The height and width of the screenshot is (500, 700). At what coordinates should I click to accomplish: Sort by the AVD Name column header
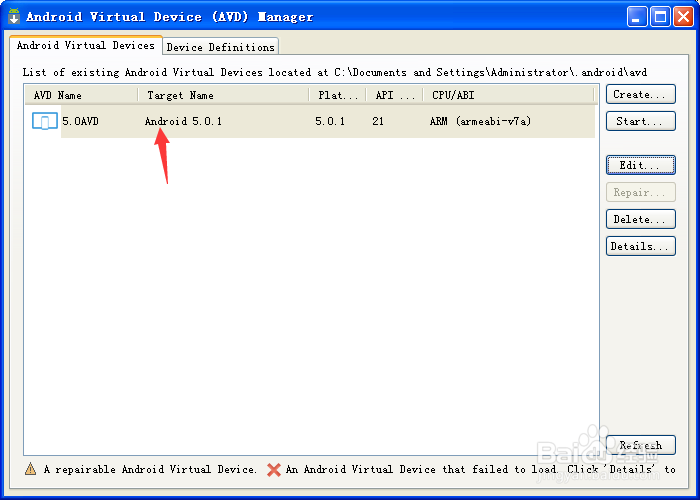[x=81, y=95]
